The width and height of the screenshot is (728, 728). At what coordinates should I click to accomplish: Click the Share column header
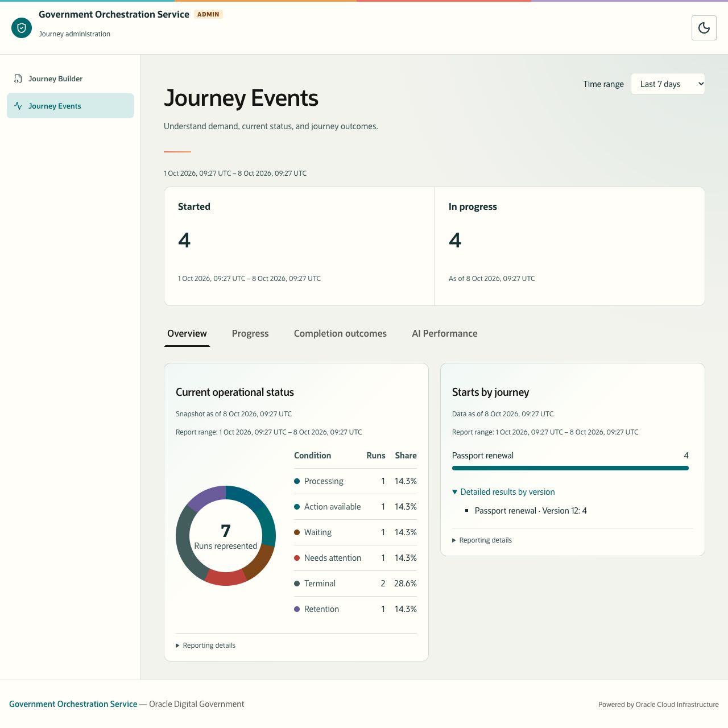pos(406,456)
